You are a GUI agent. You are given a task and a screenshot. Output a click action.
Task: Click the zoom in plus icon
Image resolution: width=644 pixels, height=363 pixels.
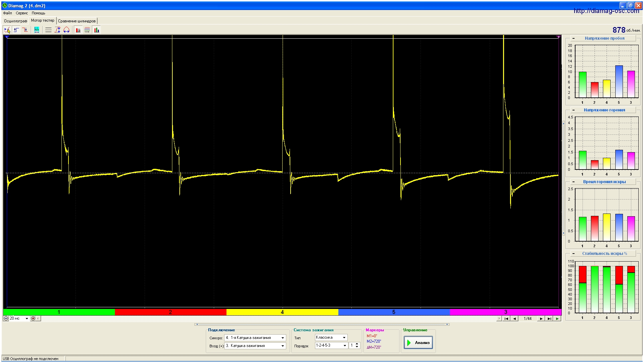pyautogui.click(x=33, y=318)
